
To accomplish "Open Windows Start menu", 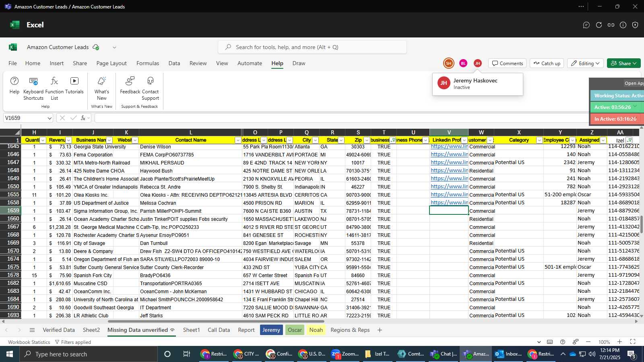I will click(10, 354).
